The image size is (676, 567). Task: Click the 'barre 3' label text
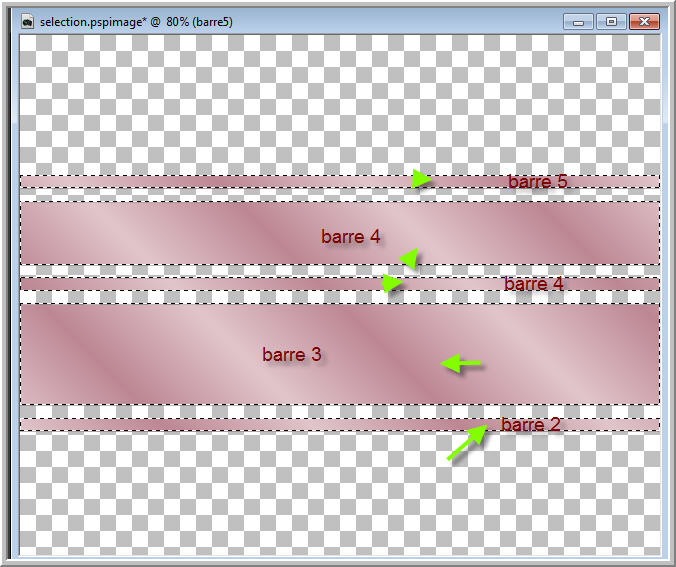pos(292,354)
